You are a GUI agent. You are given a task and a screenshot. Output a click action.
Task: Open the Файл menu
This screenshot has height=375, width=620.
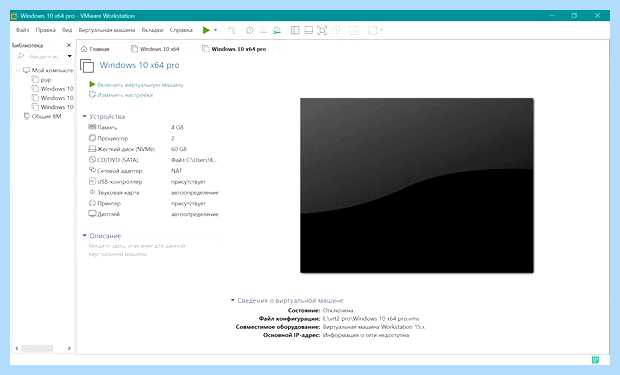point(23,30)
